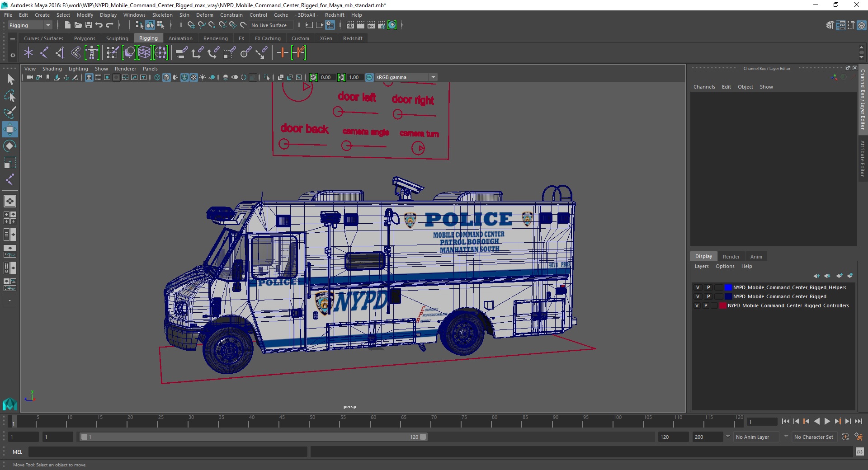
Task: Click the Create Locator shelf icon
Action: tap(28, 53)
